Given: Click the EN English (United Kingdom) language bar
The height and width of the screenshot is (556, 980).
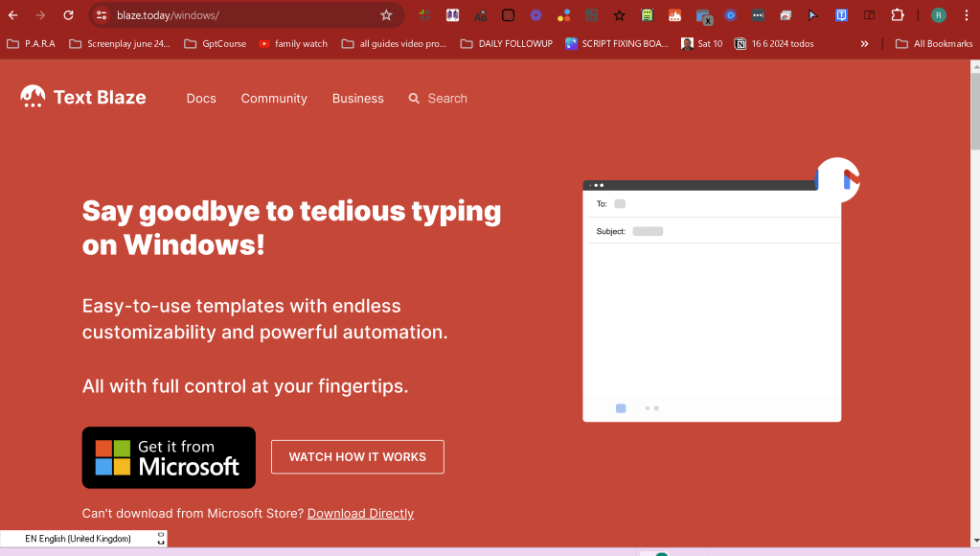Looking at the screenshot, I should tap(83, 539).
